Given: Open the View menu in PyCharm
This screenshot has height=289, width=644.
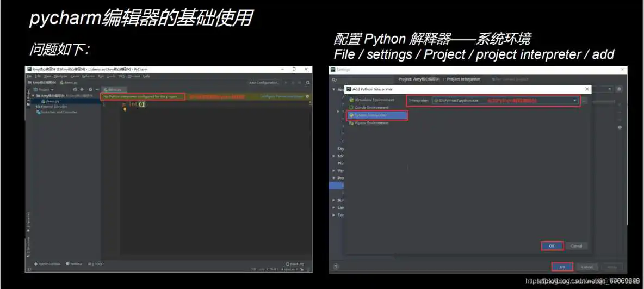Looking at the screenshot, I should click(47, 76).
